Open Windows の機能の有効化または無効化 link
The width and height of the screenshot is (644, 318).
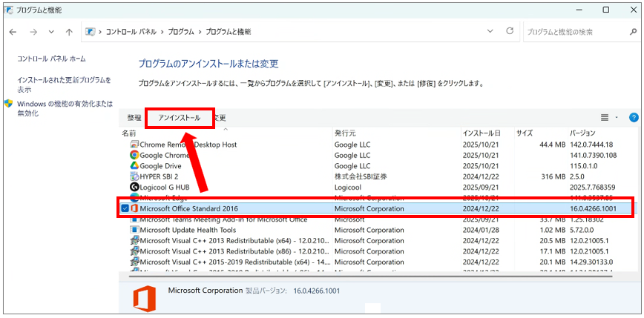(65, 108)
